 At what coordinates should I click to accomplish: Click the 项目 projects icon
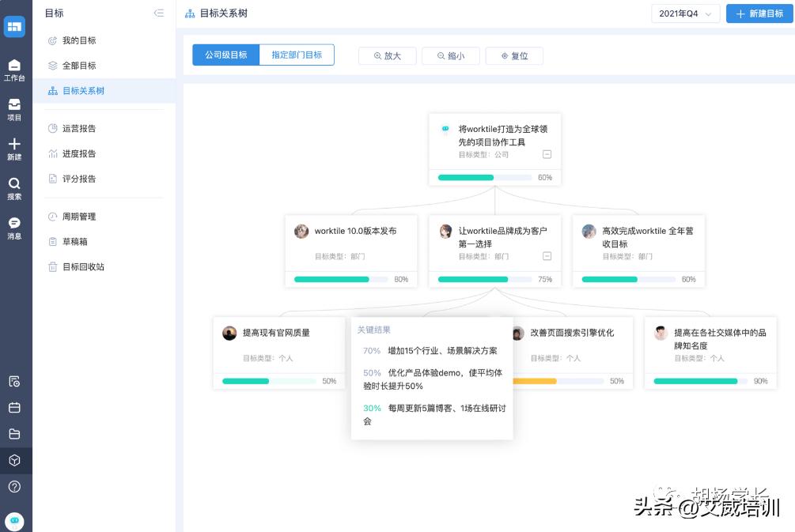14,109
